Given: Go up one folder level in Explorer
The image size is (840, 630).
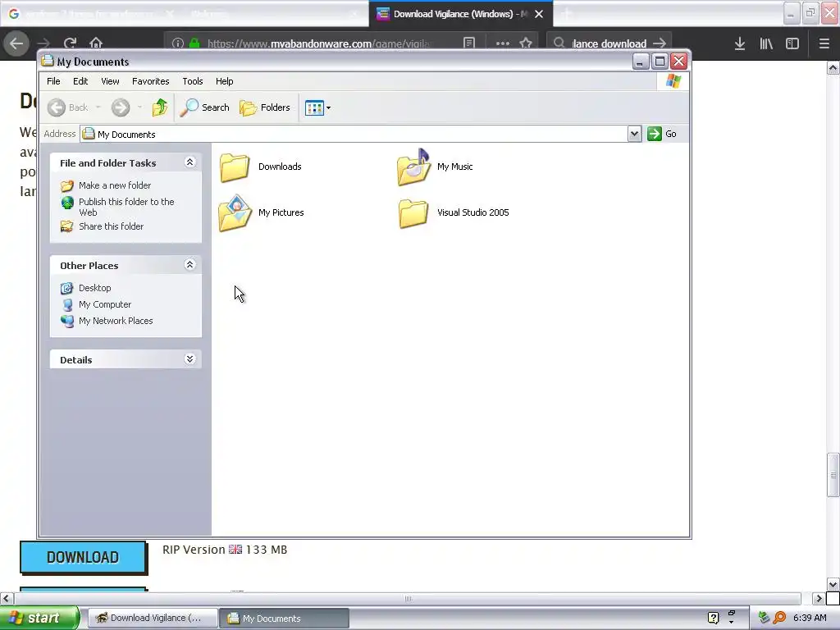Looking at the screenshot, I should 160,107.
